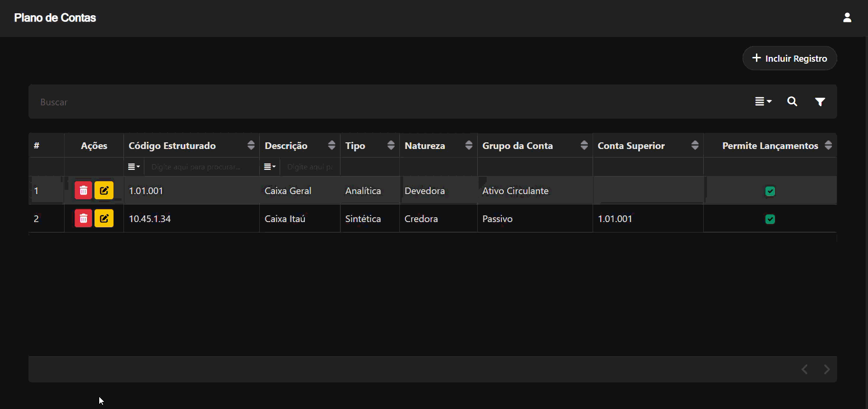
Task: Sort by Tipo column arrows
Action: click(391, 145)
